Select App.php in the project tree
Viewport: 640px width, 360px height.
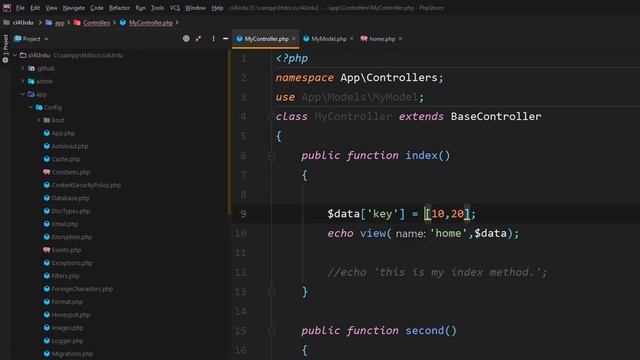click(x=63, y=133)
